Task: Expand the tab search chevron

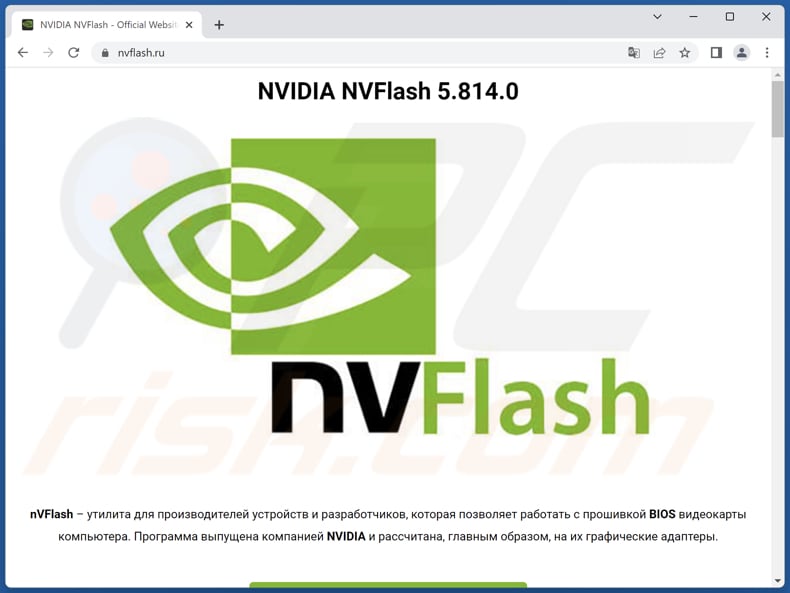Action: tap(657, 17)
